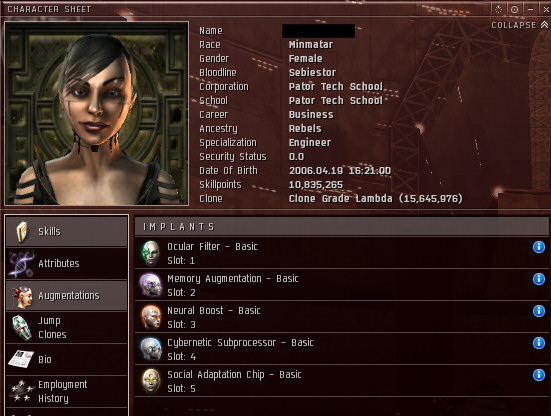Select the Neural Boost implant head icon
551x416 pixels.
point(151,317)
